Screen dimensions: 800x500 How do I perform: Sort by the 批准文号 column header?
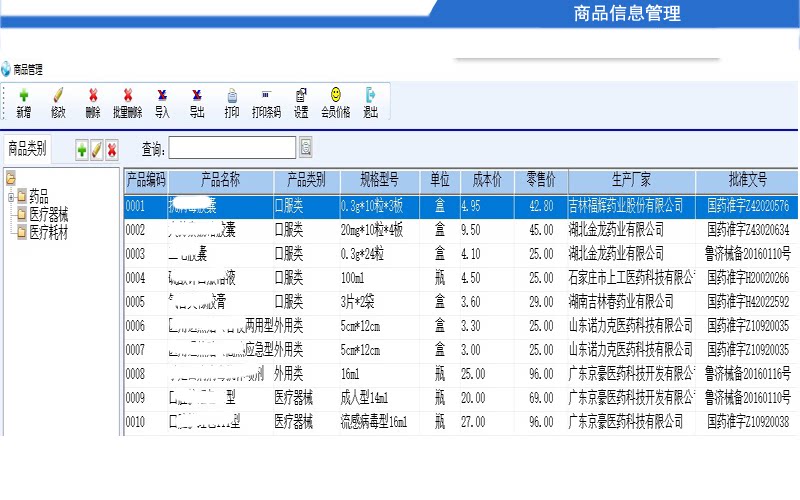(x=747, y=181)
